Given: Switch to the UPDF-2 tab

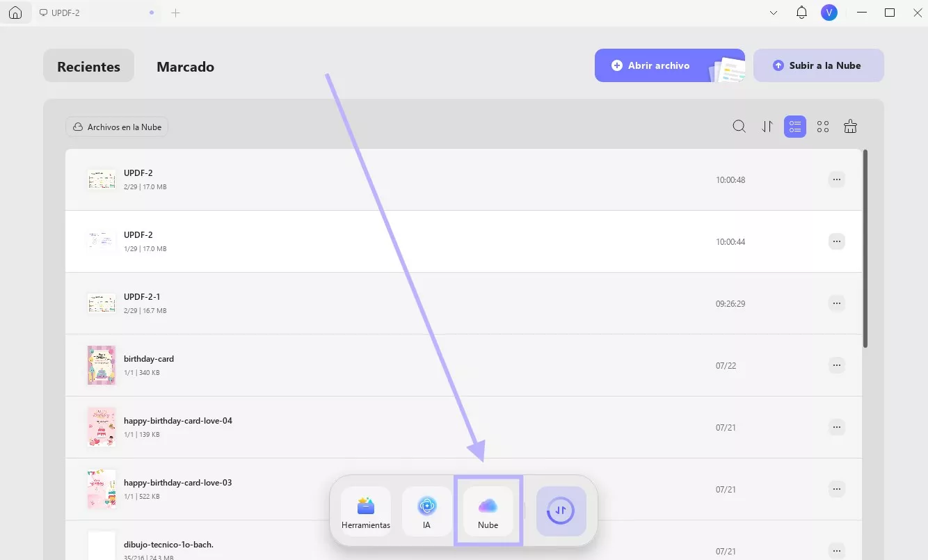Looking at the screenshot, I should 97,13.
